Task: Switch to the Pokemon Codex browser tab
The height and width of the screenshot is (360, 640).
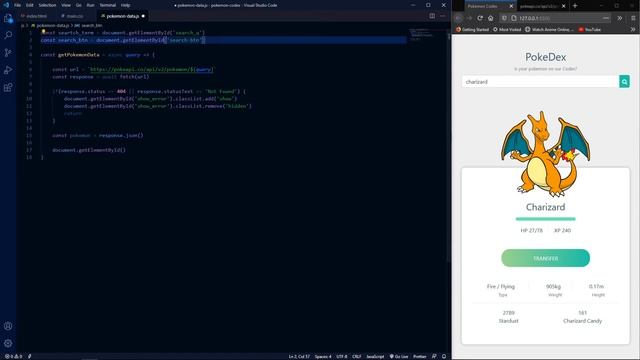Action: tap(490, 6)
